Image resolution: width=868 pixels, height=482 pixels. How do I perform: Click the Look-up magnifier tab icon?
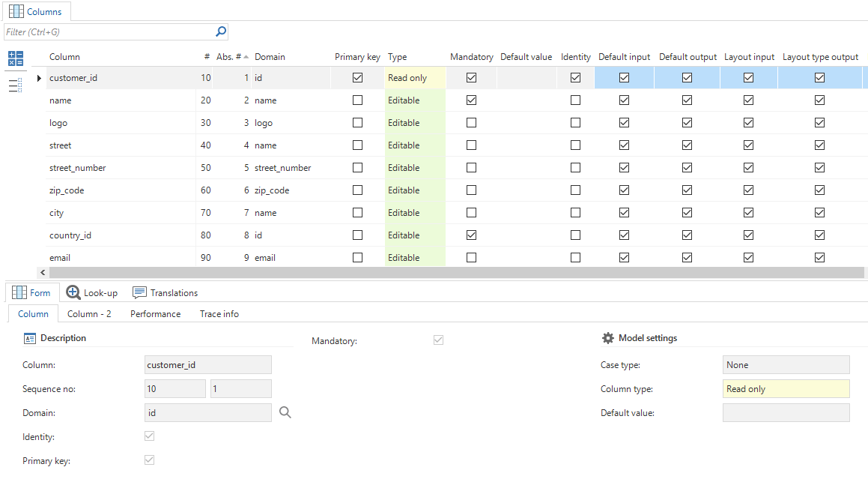[73, 292]
